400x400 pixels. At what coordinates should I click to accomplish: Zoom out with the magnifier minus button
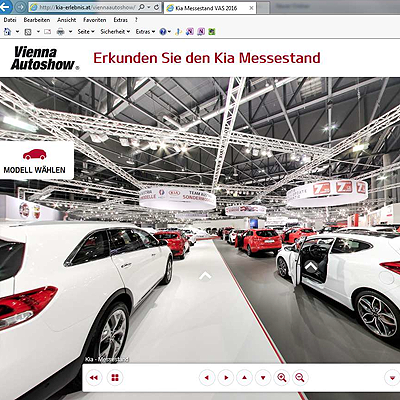pyautogui.click(x=300, y=378)
